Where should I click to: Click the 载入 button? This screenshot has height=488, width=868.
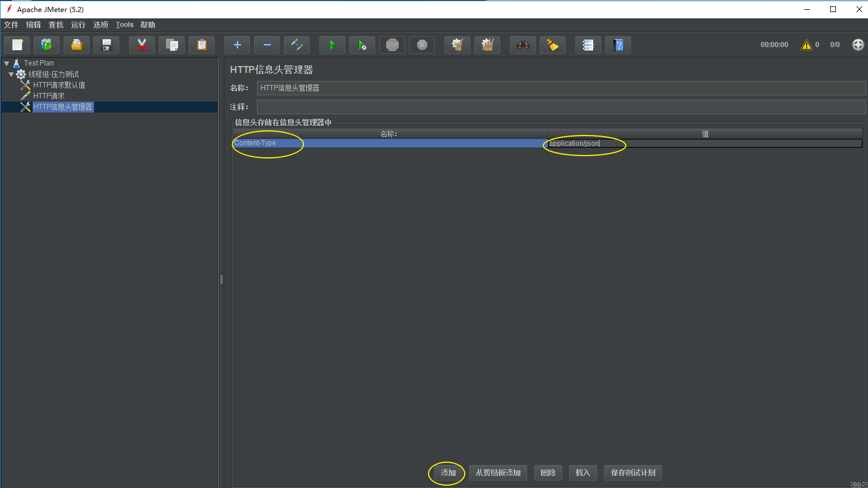(x=583, y=472)
